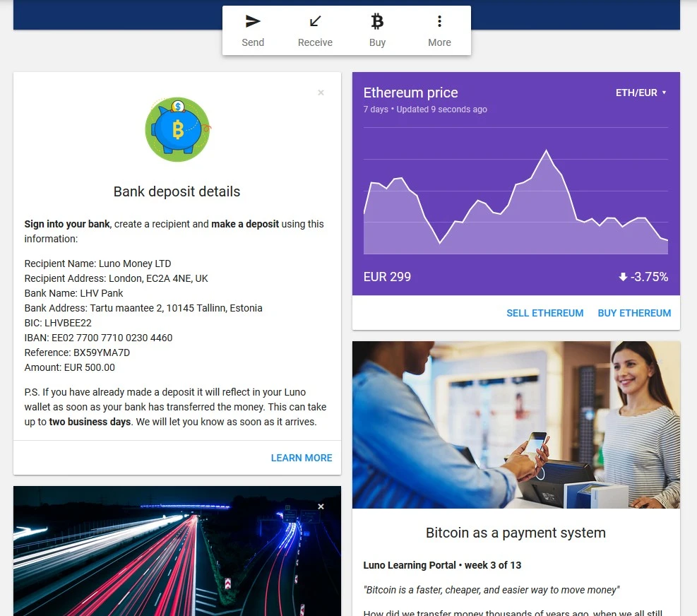Image resolution: width=697 pixels, height=616 pixels.
Task: Click the IBAN EE02 7700 7710 0230 4460 line
Action: coord(98,338)
